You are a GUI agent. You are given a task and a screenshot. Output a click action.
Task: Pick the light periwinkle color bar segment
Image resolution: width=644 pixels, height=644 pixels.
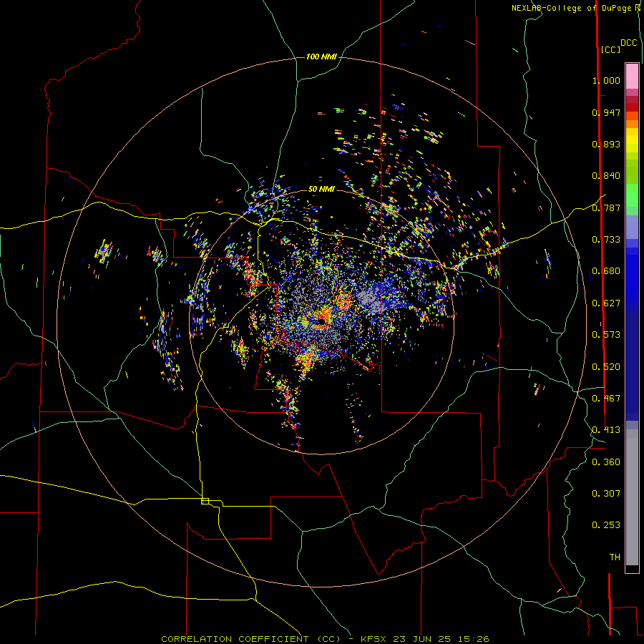(632, 228)
